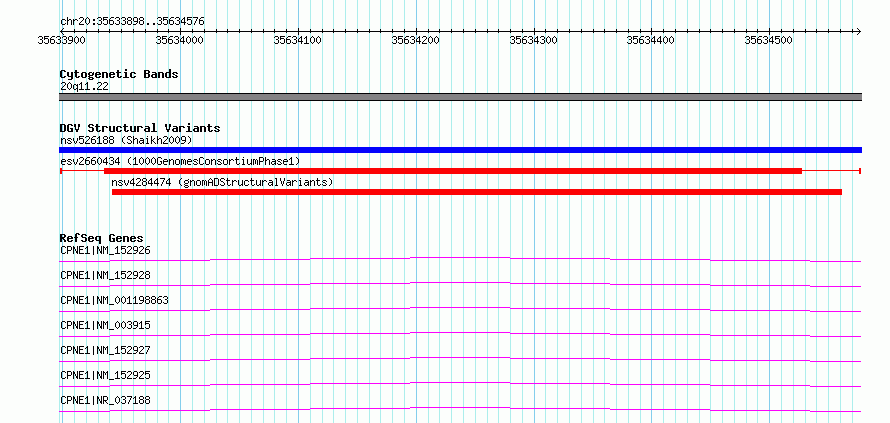Open the DGV Structural Variants track title
Image resolution: width=890 pixels, height=423 pixels.
coord(140,128)
